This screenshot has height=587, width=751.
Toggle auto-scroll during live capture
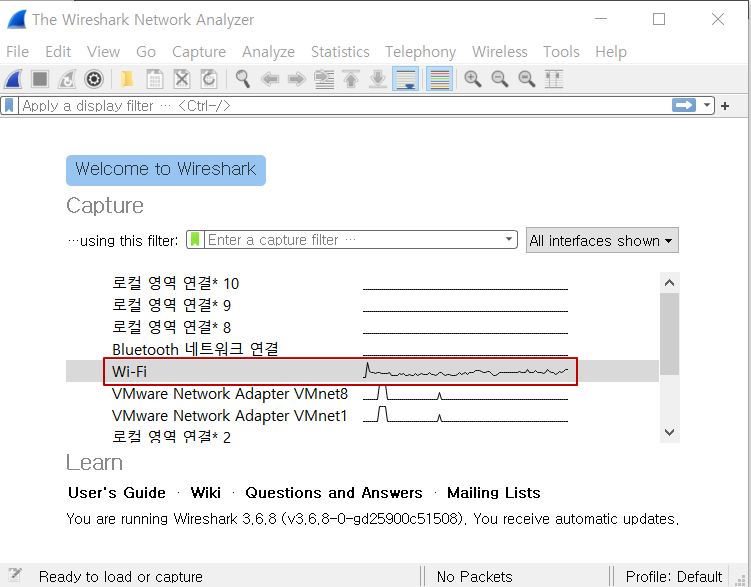pos(405,79)
